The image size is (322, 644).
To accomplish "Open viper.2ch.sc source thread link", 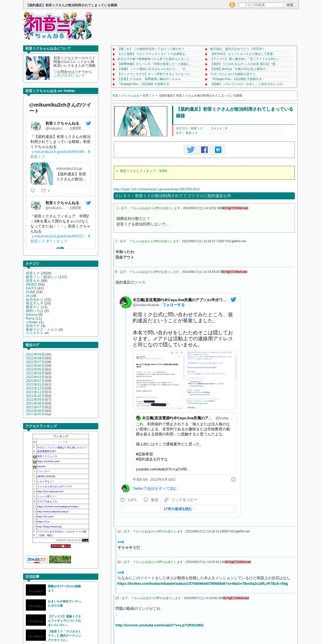I will tap(157, 189).
